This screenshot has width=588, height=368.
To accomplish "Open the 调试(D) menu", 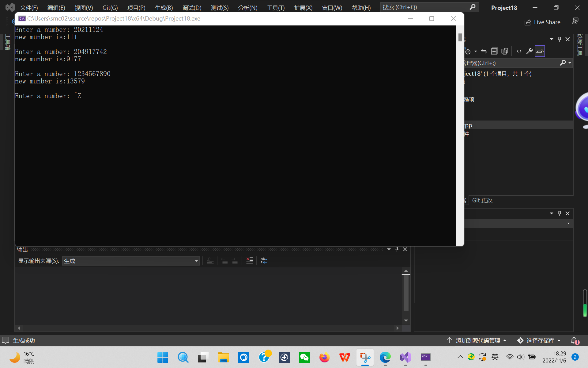I will click(x=192, y=8).
